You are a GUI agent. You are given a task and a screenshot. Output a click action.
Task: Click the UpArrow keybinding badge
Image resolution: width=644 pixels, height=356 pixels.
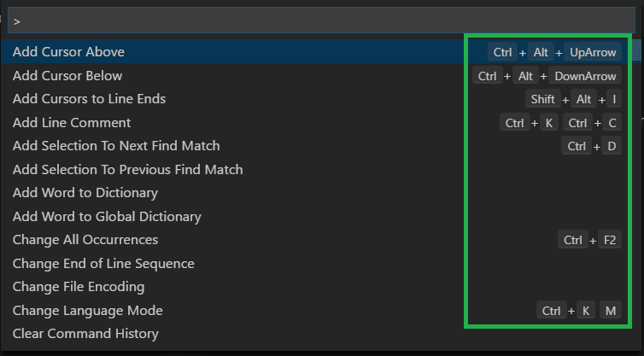(593, 52)
